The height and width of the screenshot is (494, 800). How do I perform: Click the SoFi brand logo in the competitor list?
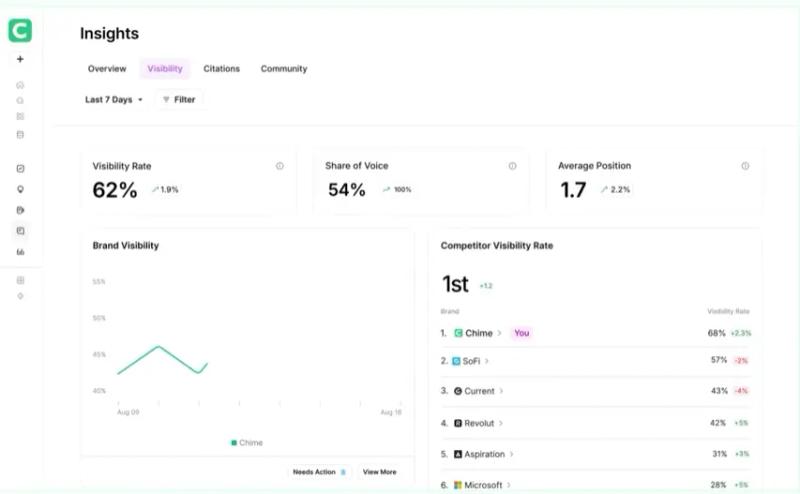click(456, 361)
